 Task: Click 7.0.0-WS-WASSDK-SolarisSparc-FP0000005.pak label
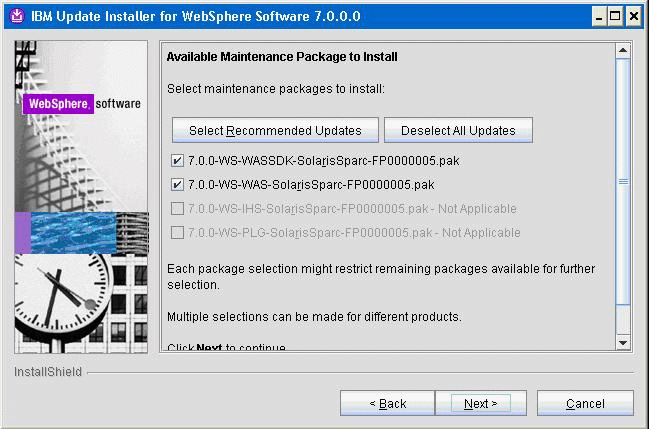[324, 161]
